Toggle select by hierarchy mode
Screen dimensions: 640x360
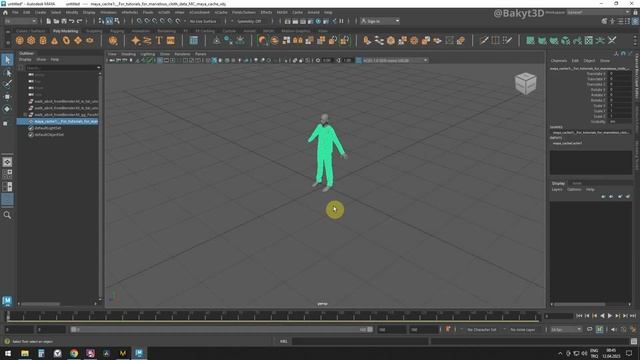click(x=102, y=21)
